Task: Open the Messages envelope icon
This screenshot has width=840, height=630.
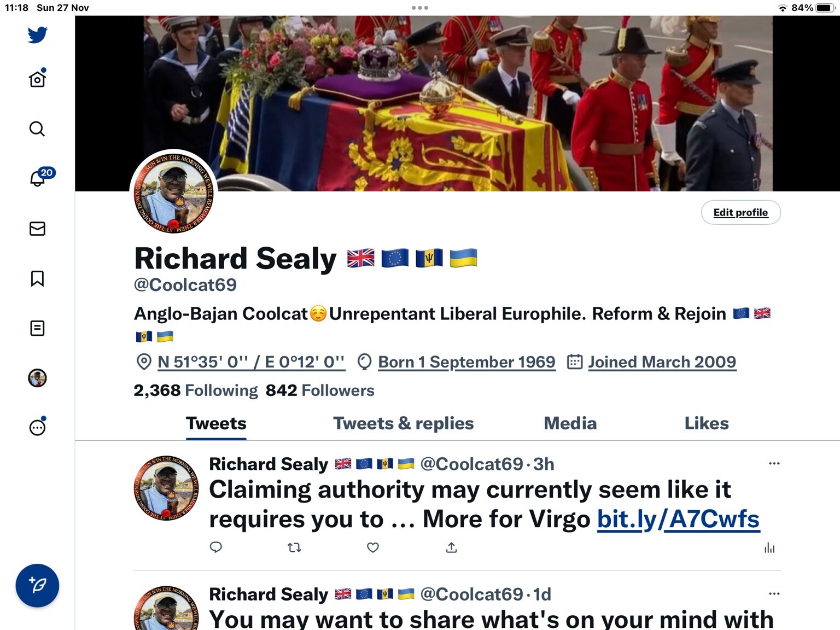Action: point(37,229)
